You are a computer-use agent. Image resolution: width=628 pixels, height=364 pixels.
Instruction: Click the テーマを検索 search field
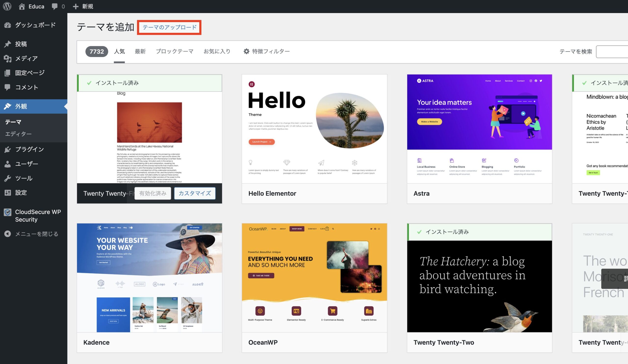pyautogui.click(x=612, y=52)
